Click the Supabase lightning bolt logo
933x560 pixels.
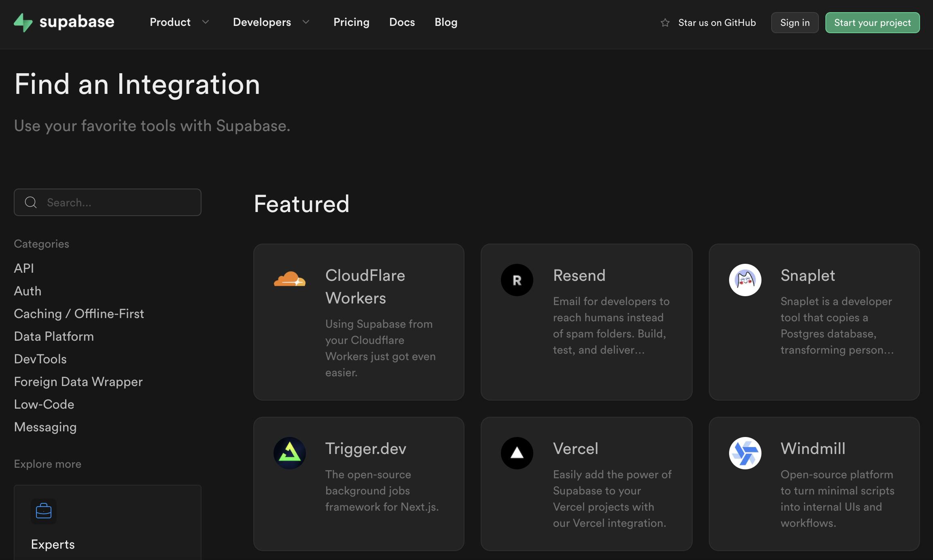pyautogui.click(x=23, y=22)
